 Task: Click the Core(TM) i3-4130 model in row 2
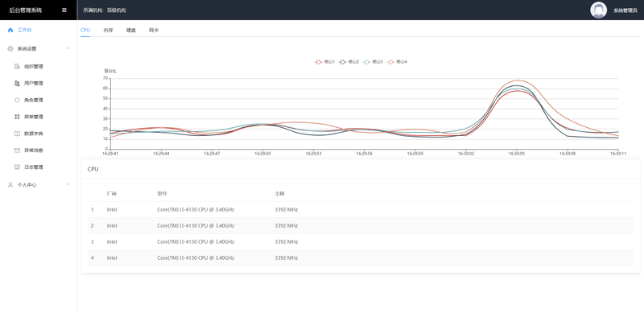196,225
